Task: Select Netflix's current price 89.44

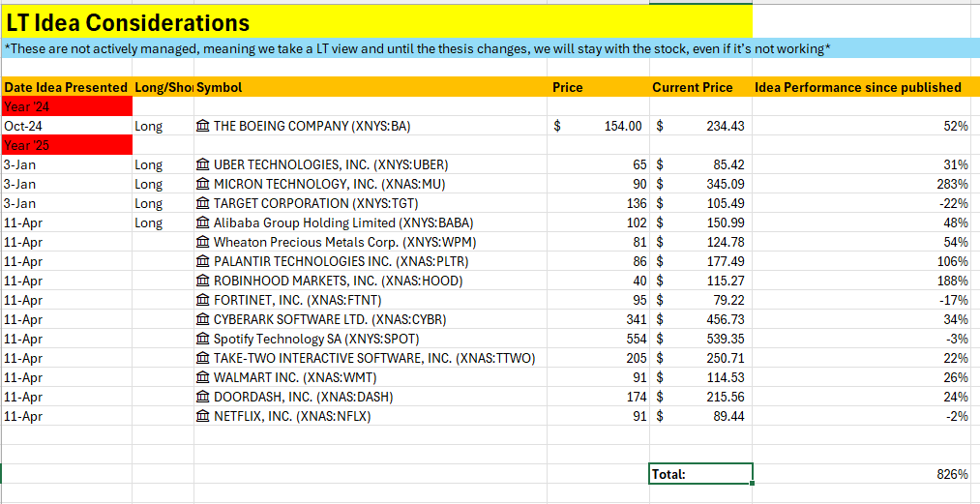Action: [x=701, y=417]
